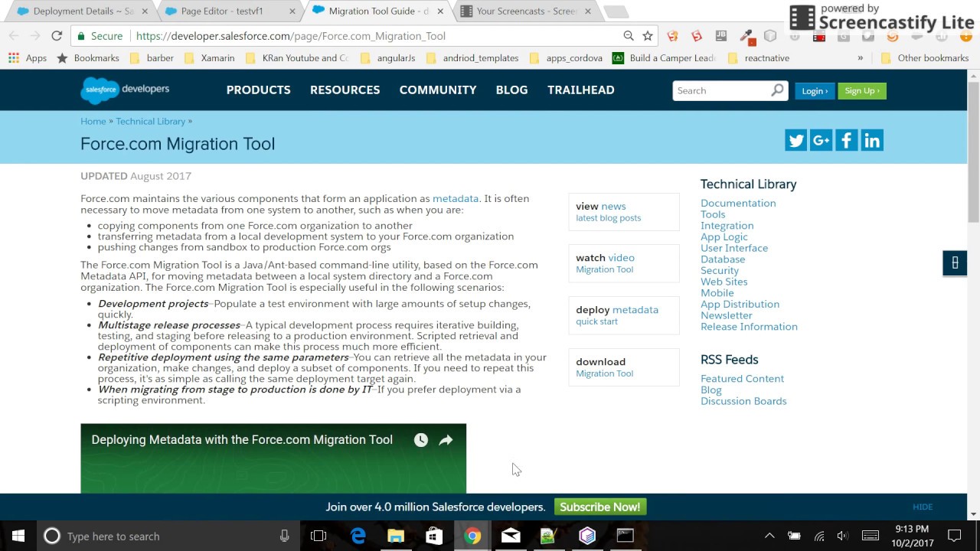Viewport: 980px width, 551px height.
Task: Click the HIDE banner link
Action: point(923,507)
